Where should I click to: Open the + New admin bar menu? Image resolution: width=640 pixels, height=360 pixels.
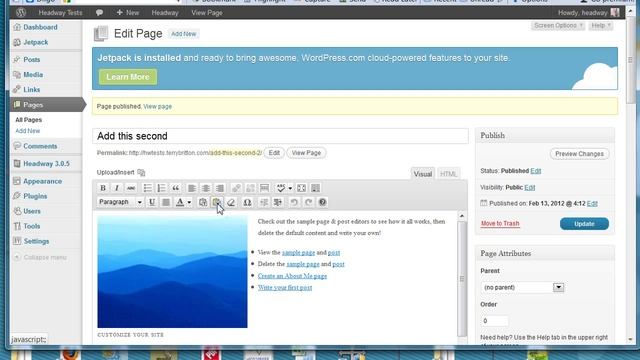click(128, 13)
